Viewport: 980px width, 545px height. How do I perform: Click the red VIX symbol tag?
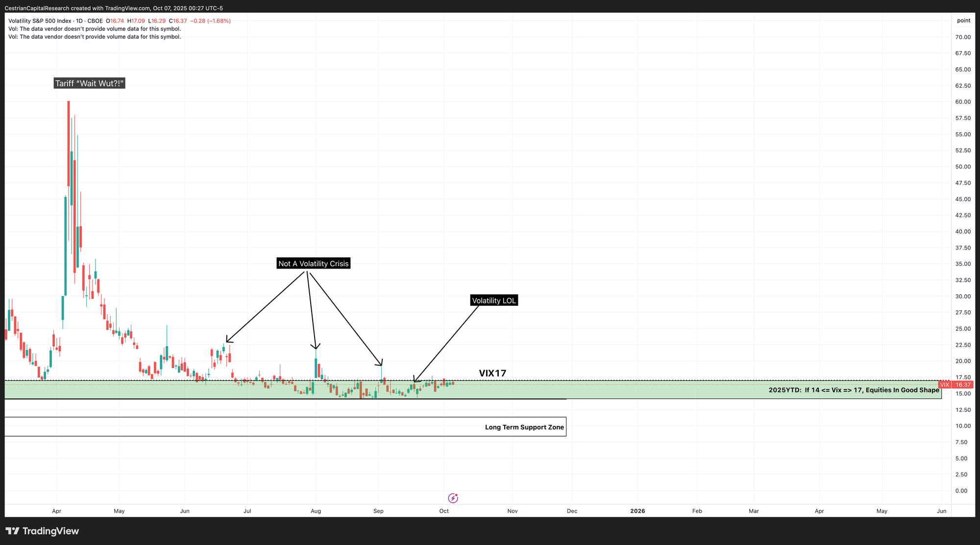coord(945,385)
